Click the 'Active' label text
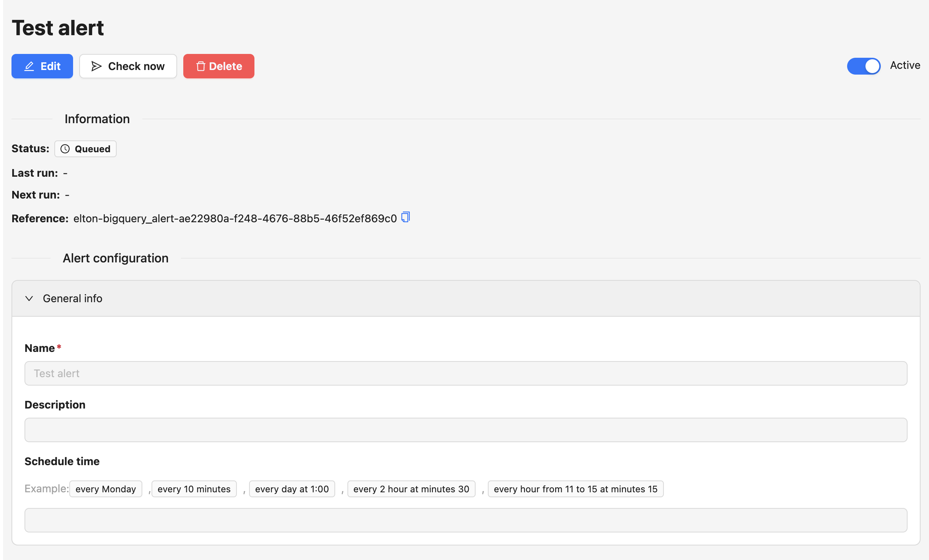Viewport: 929px width, 560px height. (x=905, y=65)
